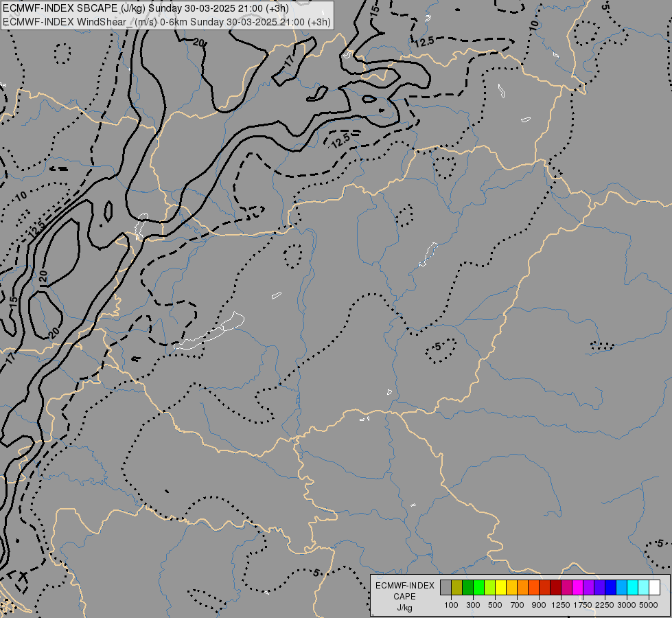Select the orange swatch after 700
Screen dimensions: 672x618
tap(522, 587)
